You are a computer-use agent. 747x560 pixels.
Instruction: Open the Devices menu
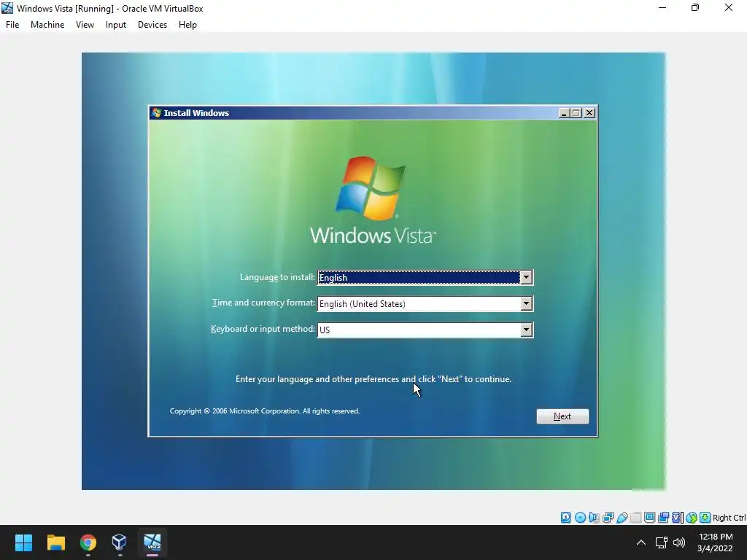click(x=152, y=25)
